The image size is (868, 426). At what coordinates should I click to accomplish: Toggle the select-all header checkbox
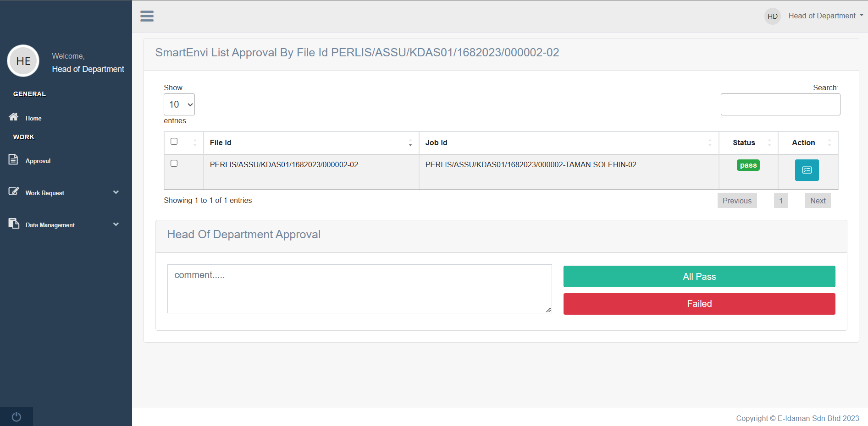174,142
